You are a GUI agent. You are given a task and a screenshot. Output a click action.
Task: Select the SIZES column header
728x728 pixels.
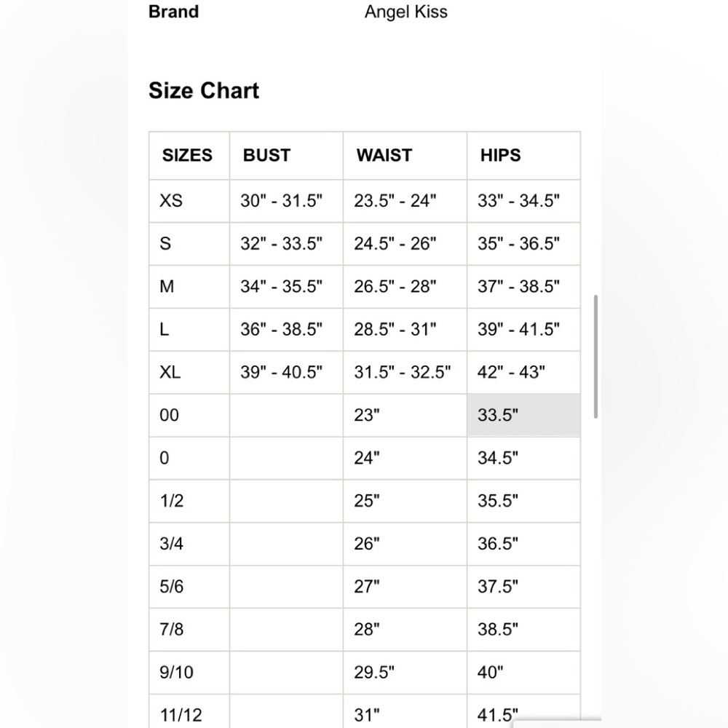(x=187, y=155)
